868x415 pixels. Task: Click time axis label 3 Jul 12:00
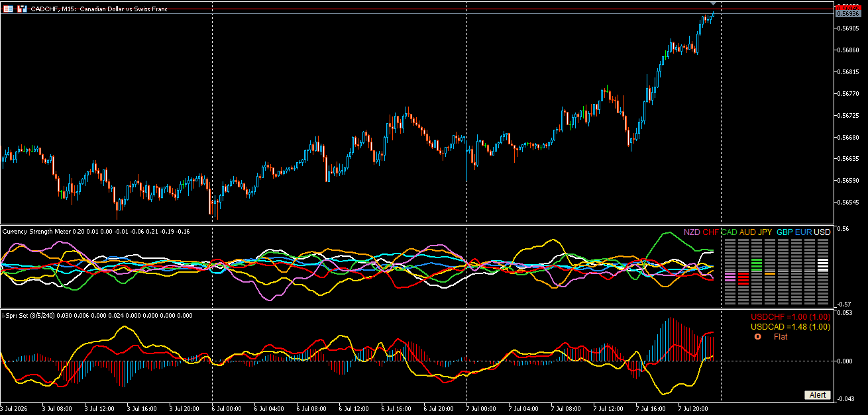[x=99, y=409]
